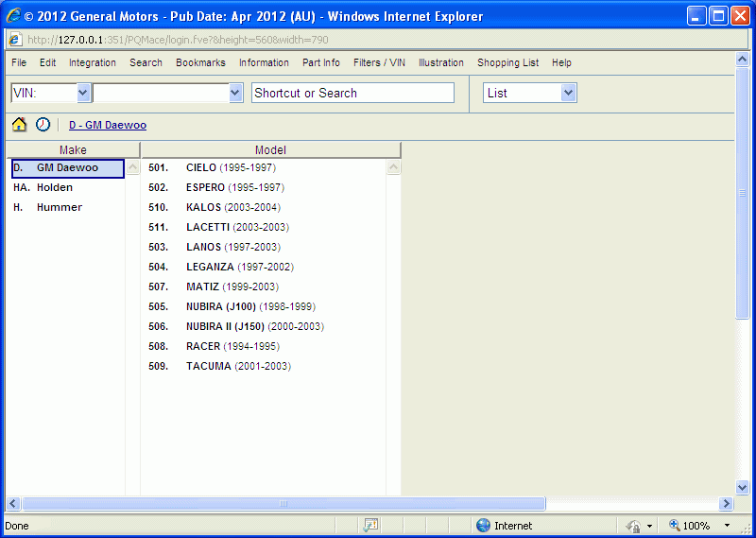Click the popup blocker status icon
Image resolution: width=756 pixels, height=538 pixels.
(370, 526)
